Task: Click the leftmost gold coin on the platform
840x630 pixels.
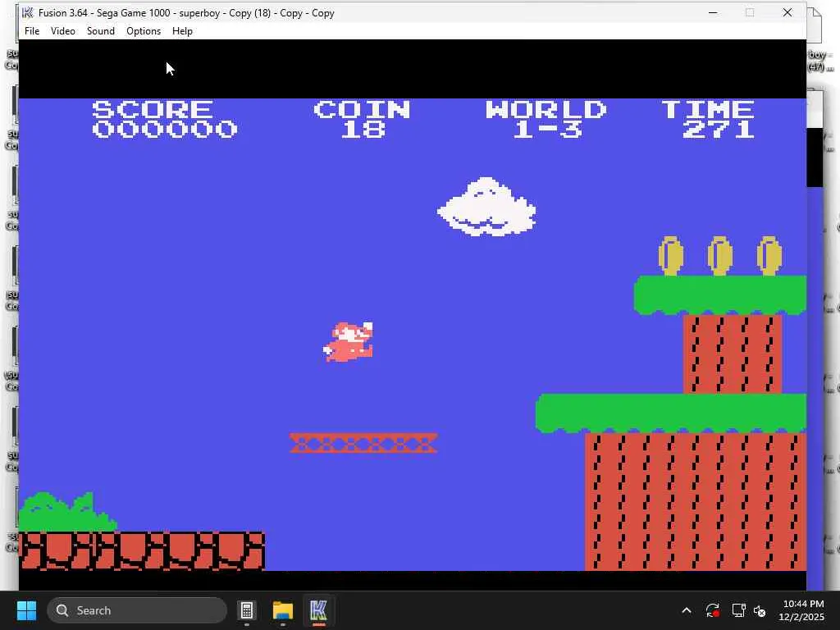Action: (671, 256)
